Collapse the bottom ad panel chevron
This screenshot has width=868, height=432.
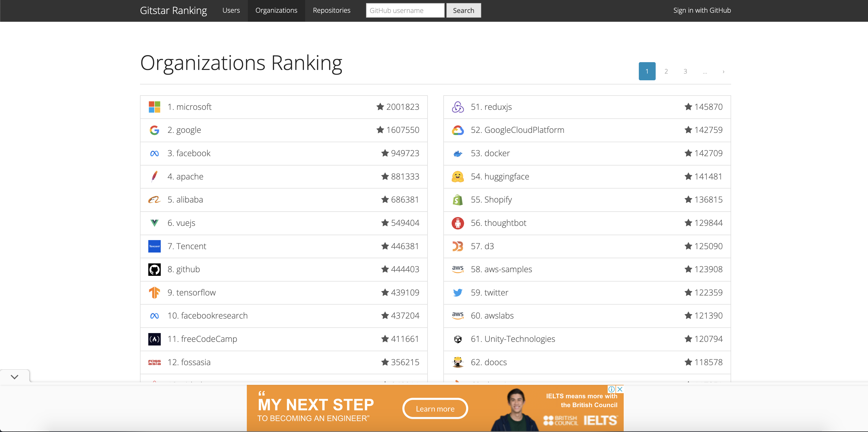(15, 377)
